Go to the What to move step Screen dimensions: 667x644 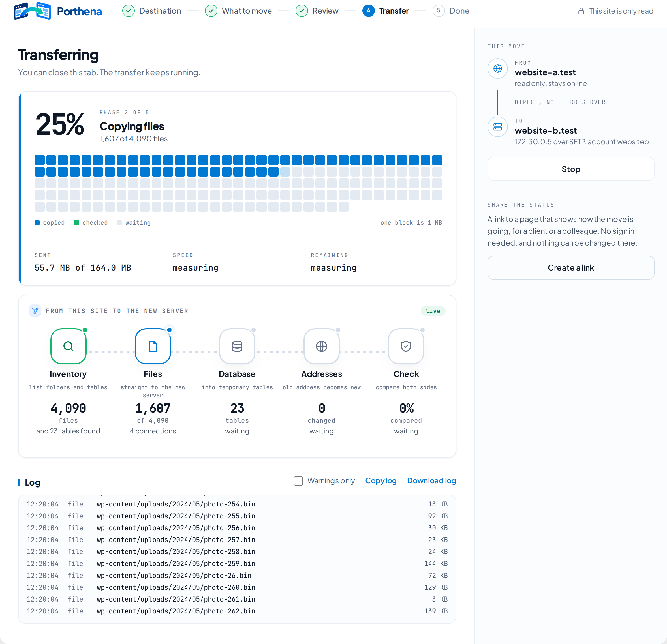click(x=239, y=11)
